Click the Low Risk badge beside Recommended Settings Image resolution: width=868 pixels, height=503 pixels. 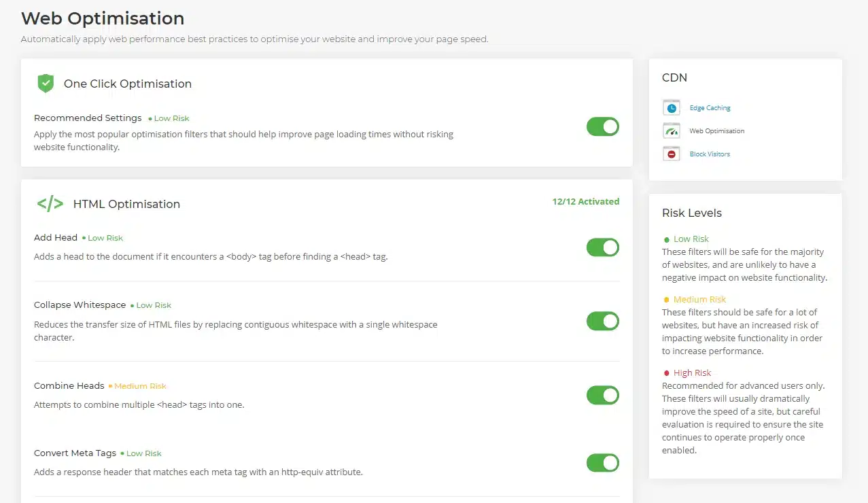[x=169, y=118]
